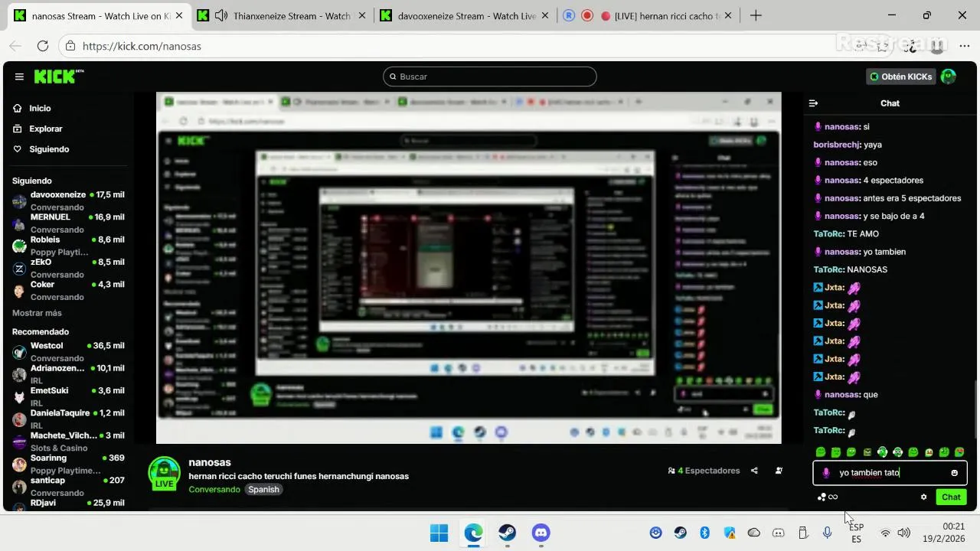Open a new browser tab with plus button
980x551 pixels.
(756, 15)
